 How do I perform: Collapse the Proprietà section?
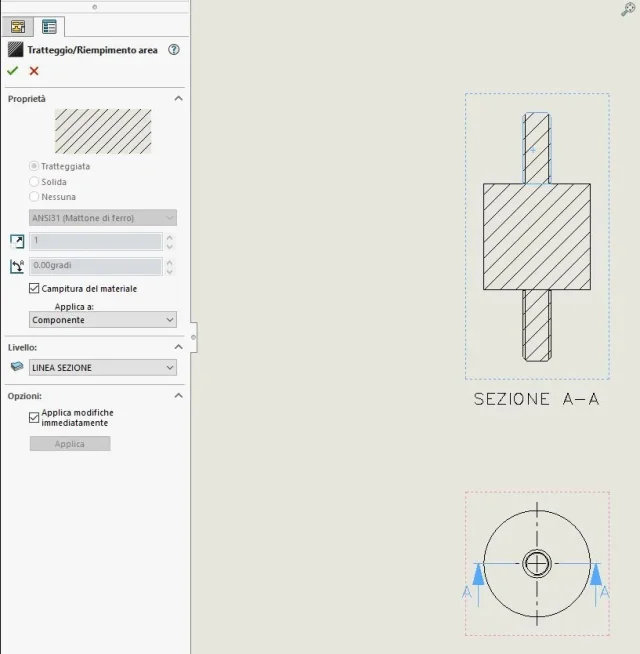point(178,98)
